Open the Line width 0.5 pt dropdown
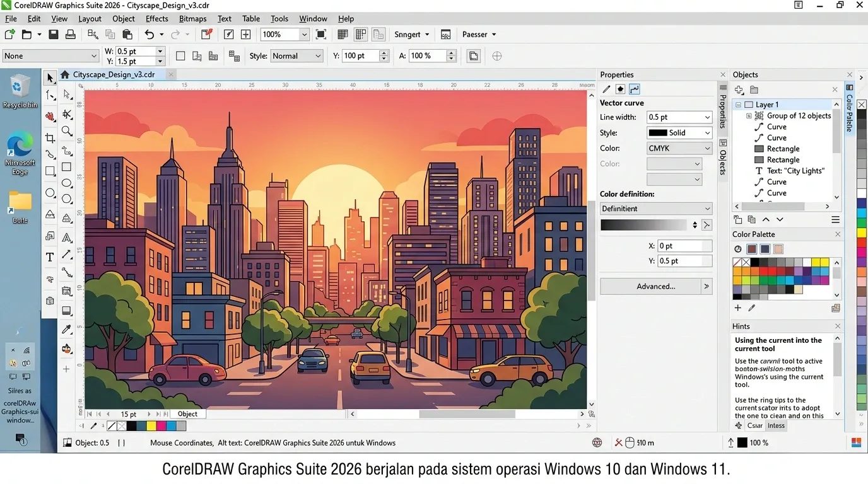The width and height of the screenshot is (868, 484). point(679,117)
